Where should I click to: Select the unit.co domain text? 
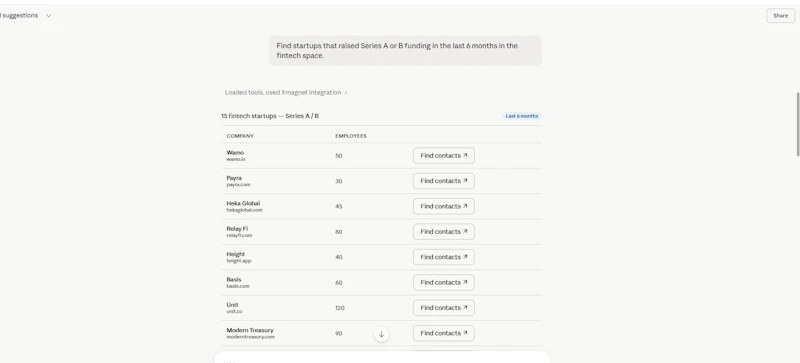pyautogui.click(x=234, y=311)
